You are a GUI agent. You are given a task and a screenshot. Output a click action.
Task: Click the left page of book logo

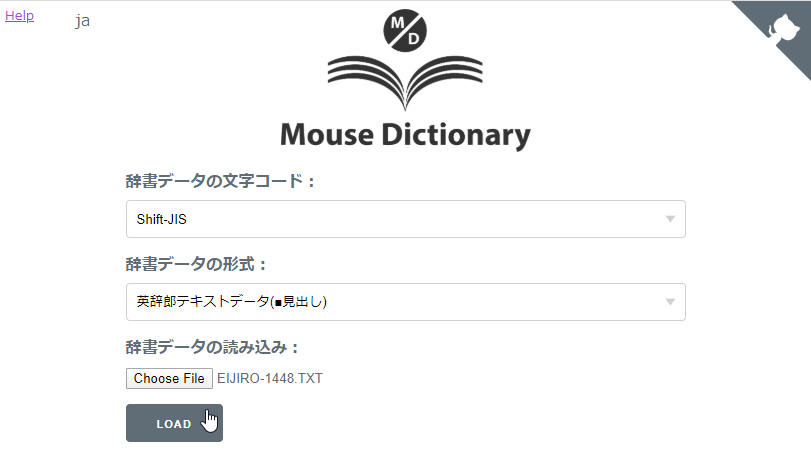[366, 76]
